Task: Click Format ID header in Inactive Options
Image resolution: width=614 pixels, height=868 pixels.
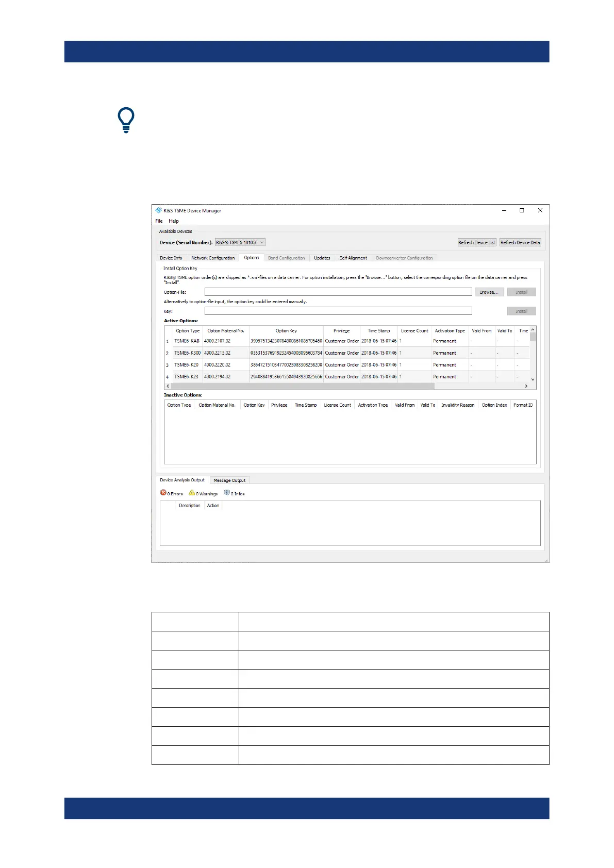Action: pyautogui.click(x=523, y=405)
